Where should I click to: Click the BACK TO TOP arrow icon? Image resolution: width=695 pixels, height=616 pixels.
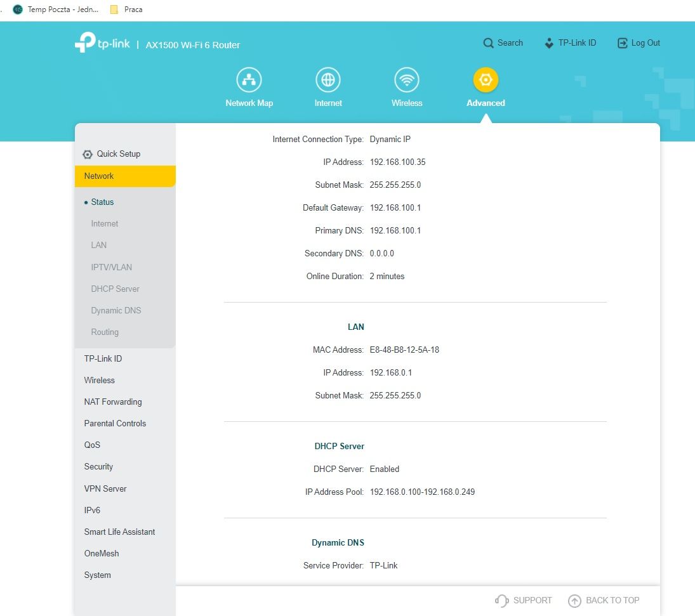tap(574, 601)
